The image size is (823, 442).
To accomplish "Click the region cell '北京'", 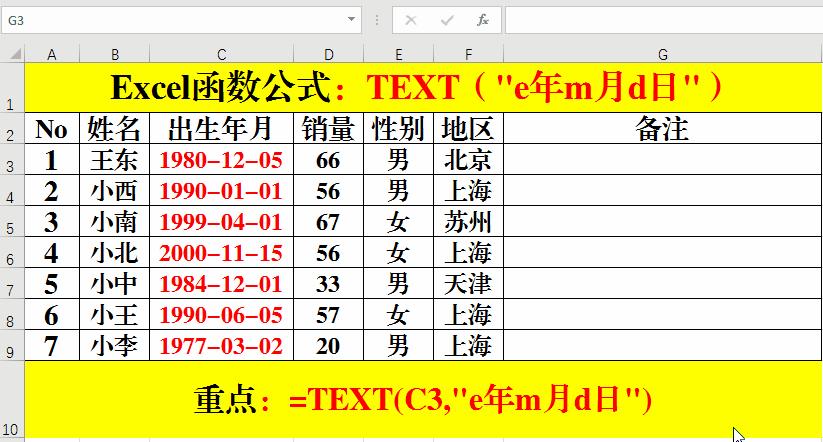I will click(468, 160).
